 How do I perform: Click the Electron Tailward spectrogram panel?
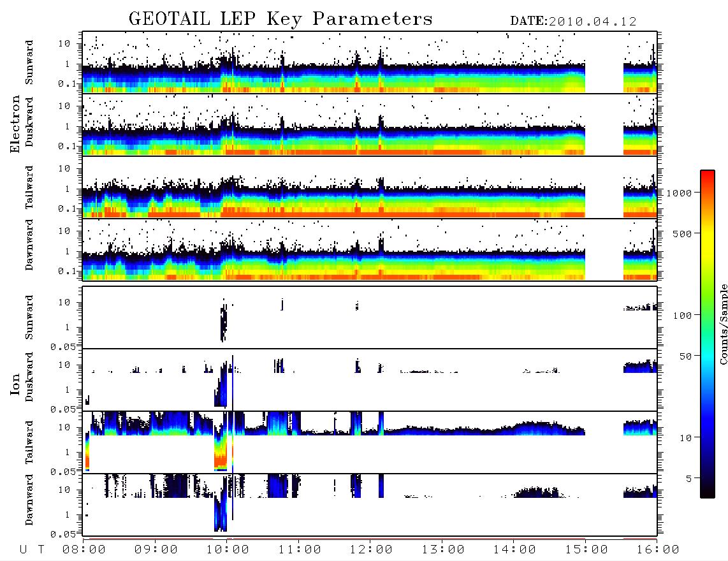370,187
